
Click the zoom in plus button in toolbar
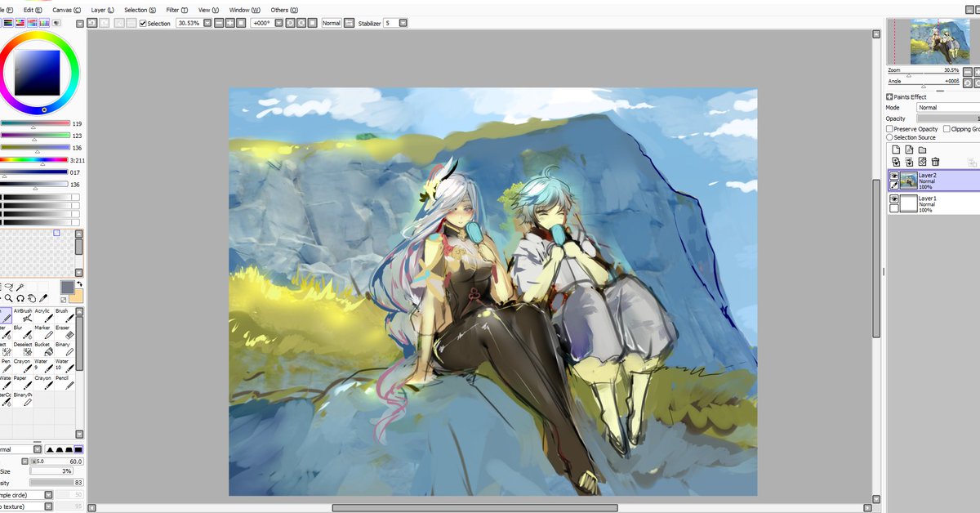pos(230,23)
